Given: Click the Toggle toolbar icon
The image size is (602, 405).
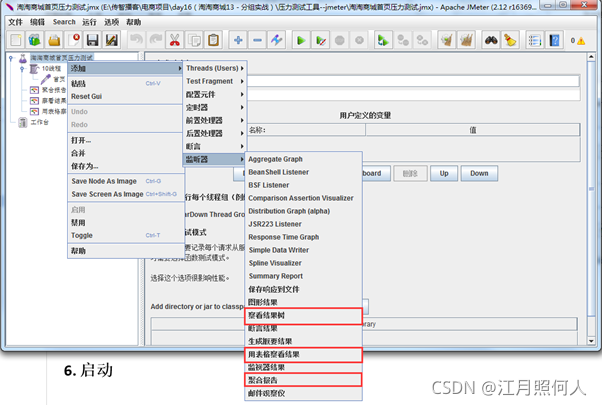Looking at the screenshot, I should click(x=276, y=40).
